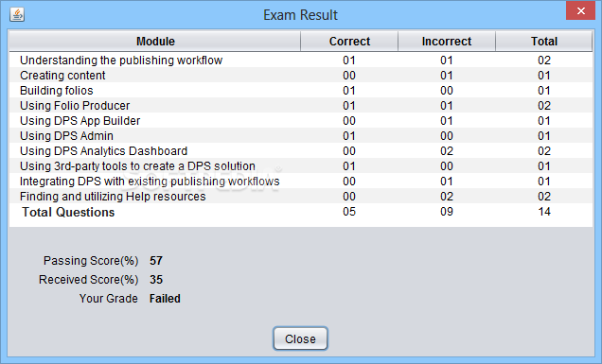Click the Close button at the bottom
Screen dimensions: 602x364
[300, 338]
